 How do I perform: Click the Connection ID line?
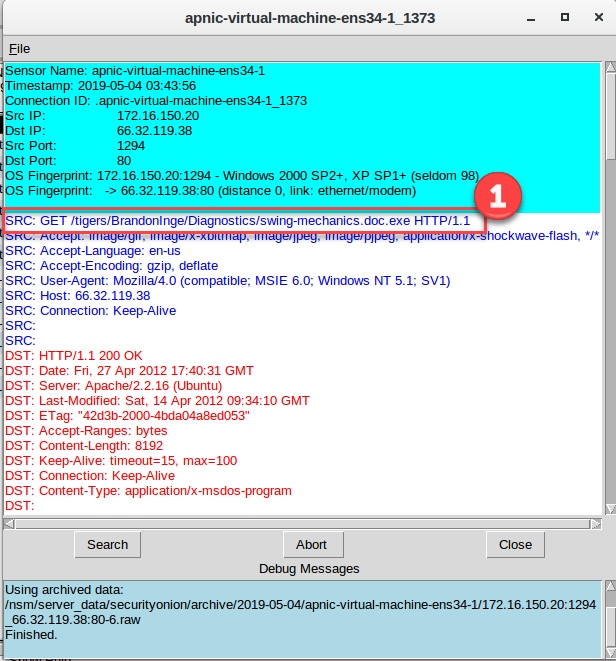(156, 101)
